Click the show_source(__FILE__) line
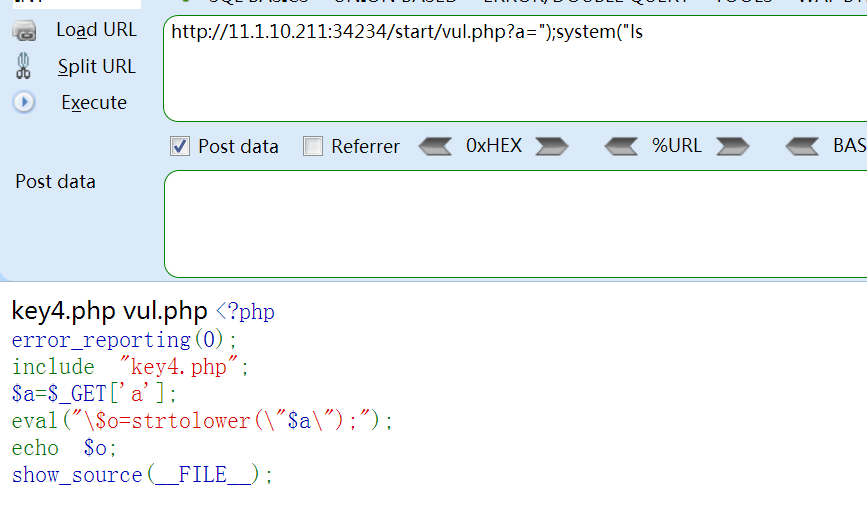The height and width of the screenshot is (532, 867). point(142,475)
